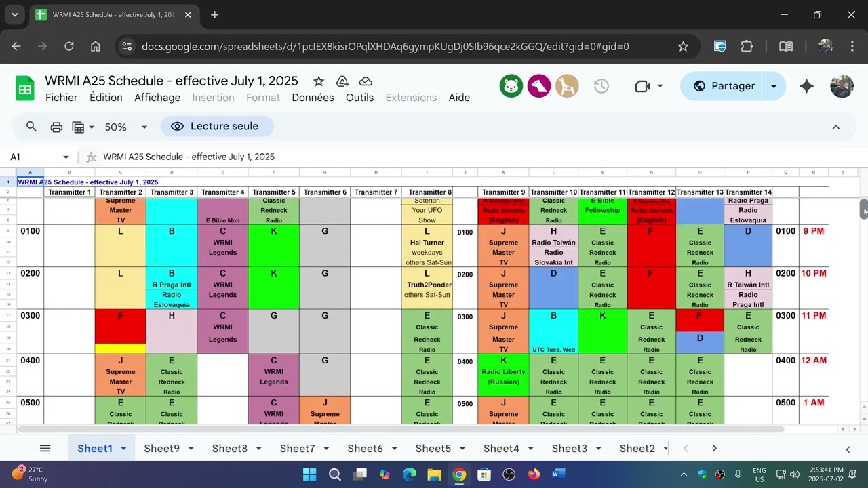Click the browser address bar URL
868x488 pixels.
tap(385, 46)
